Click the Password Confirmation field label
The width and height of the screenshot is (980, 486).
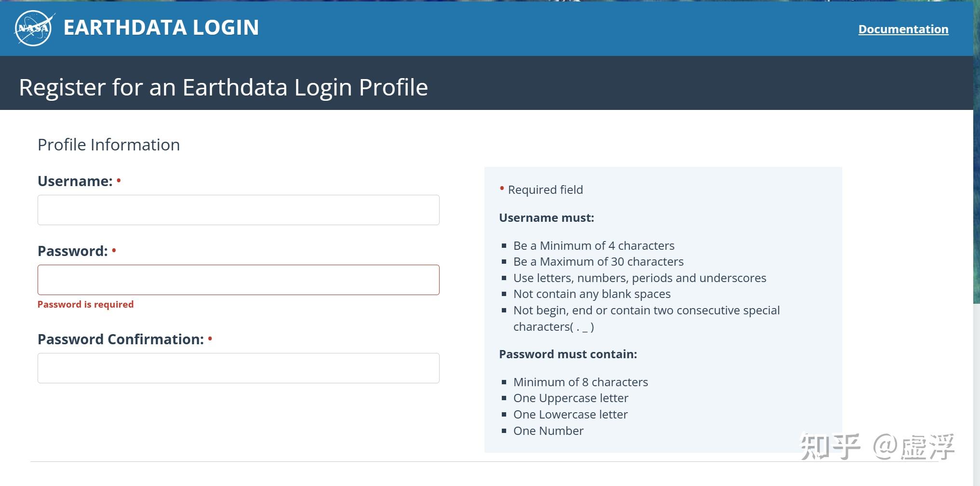[121, 339]
